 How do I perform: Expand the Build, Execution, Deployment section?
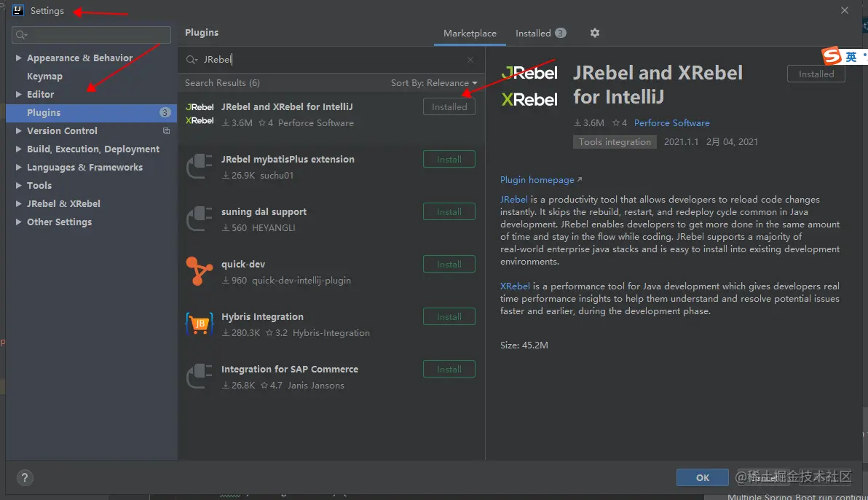tap(18, 149)
